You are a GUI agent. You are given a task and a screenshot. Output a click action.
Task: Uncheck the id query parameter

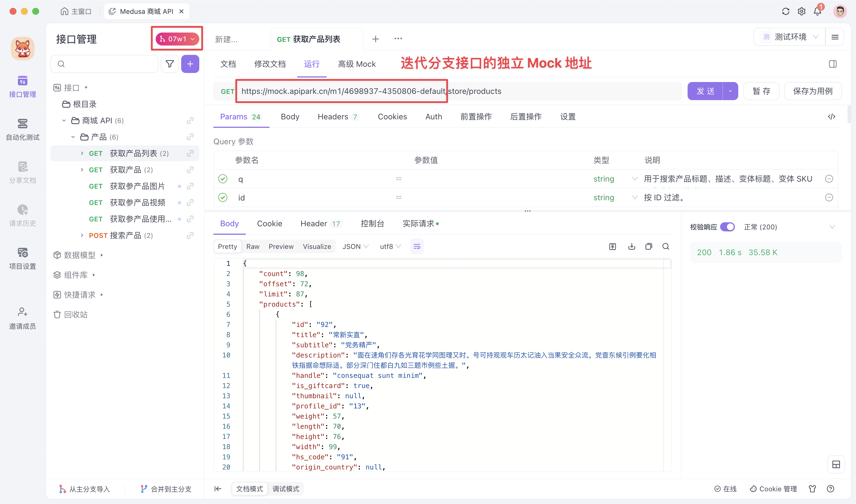[223, 197]
